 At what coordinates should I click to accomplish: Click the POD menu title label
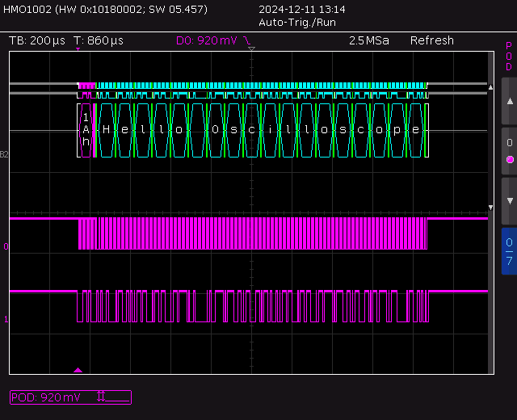point(509,58)
